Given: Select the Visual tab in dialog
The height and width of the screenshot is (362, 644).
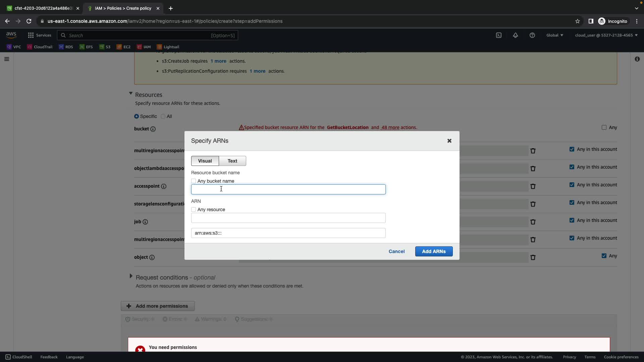Looking at the screenshot, I should click(205, 161).
